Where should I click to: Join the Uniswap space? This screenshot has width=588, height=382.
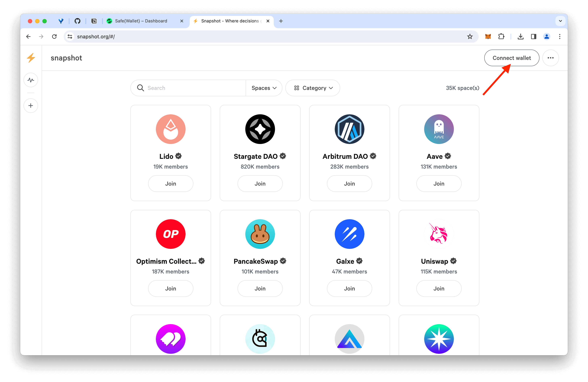click(439, 288)
